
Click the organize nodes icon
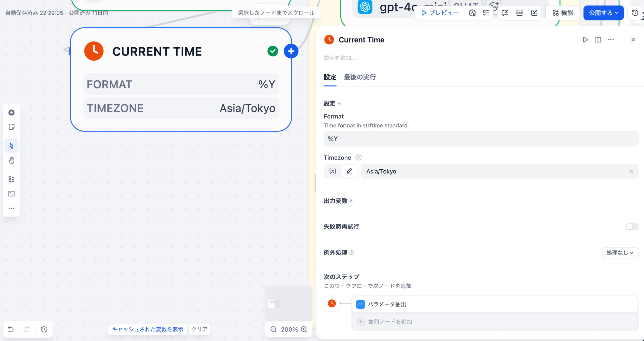pyautogui.click(x=11, y=179)
